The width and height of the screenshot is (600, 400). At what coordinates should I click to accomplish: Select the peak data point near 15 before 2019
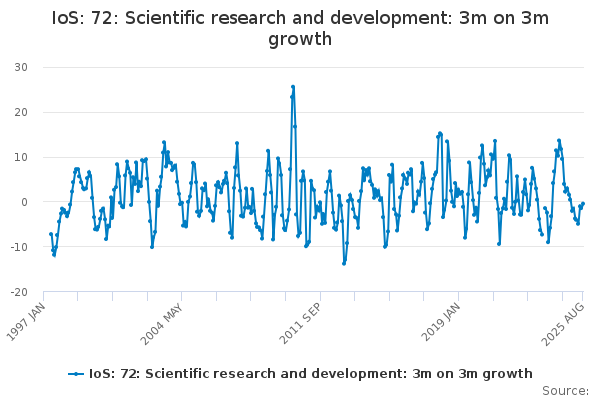click(x=439, y=133)
